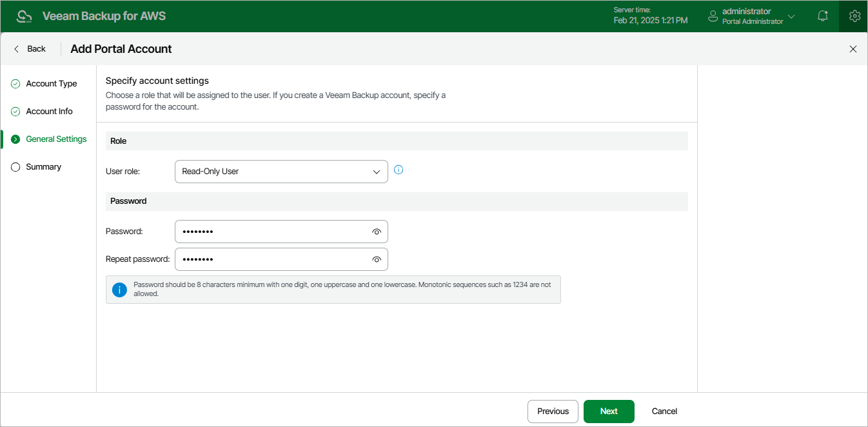The height and width of the screenshot is (427, 868).
Task: Go to the Account Type step
Action: (x=51, y=84)
